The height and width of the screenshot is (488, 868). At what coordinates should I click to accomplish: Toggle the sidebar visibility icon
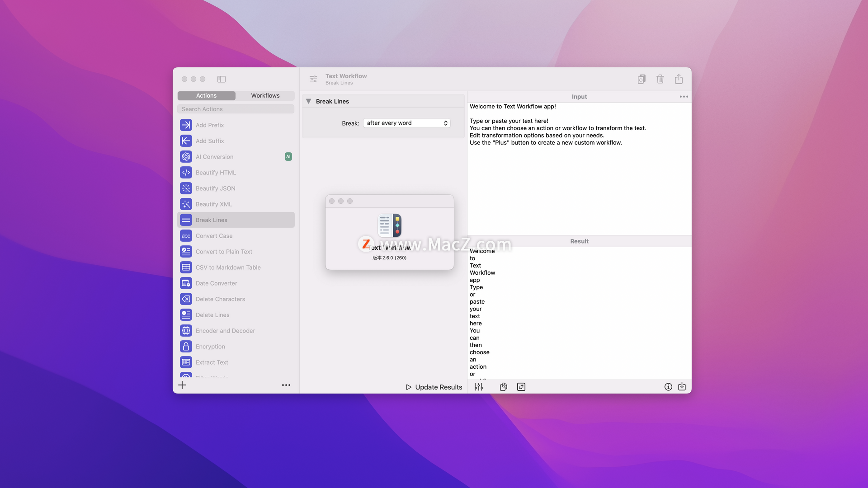(x=222, y=79)
